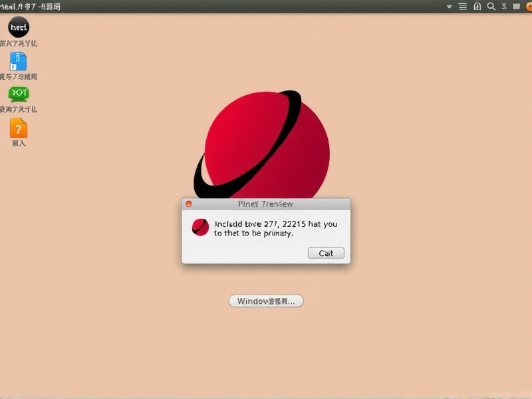Click the notification icon near the top-right corner
Image resolution: width=532 pixels, height=399 pixels.
pos(505,6)
